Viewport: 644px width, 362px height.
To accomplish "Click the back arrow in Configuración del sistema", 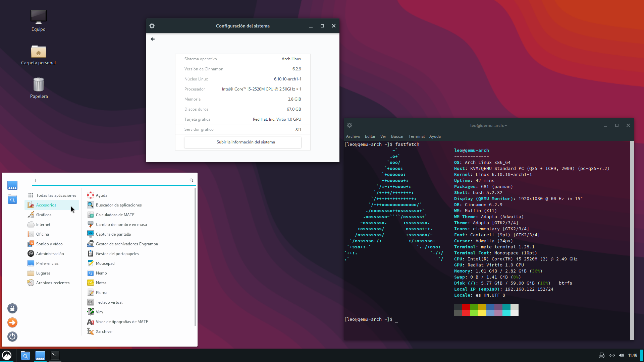I will click(153, 39).
